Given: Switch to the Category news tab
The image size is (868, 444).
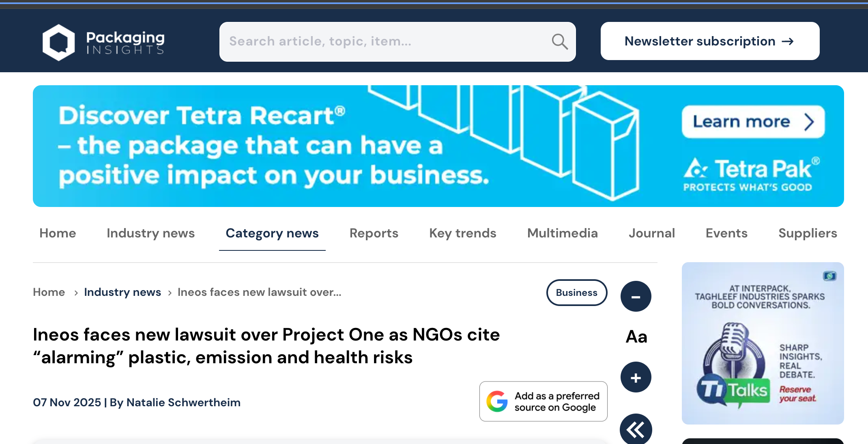Looking at the screenshot, I should point(272,233).
